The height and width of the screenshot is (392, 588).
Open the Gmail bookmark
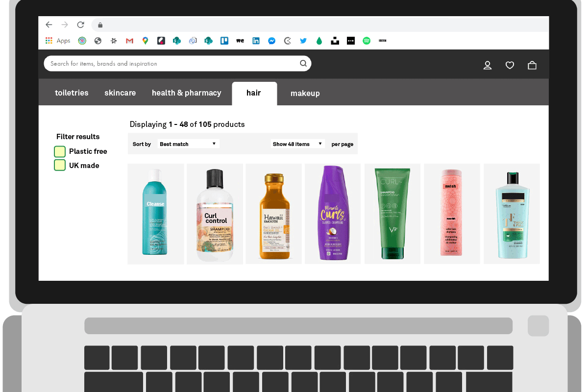(129, 41)
